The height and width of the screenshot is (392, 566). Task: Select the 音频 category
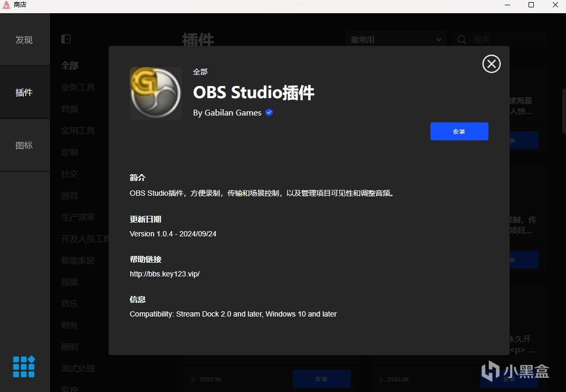pos(69,109)
